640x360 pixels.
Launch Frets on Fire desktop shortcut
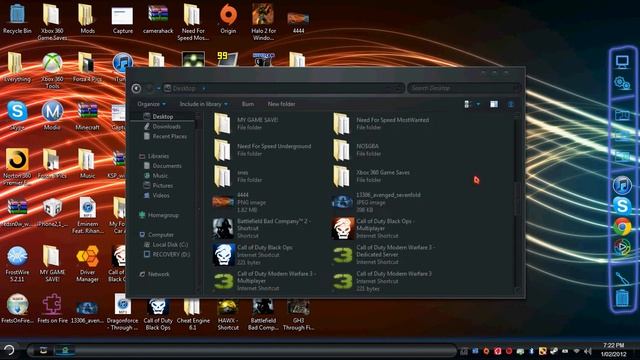tap(52, 309)
